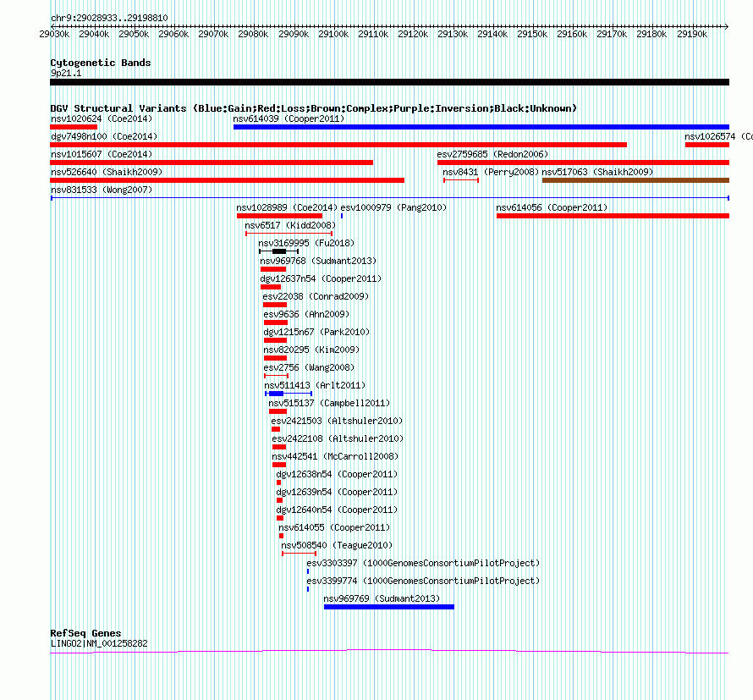Select the nsv8431 (Perry2008) label
This screenshot has width=753, height=700.
click(x=491, y=172)
